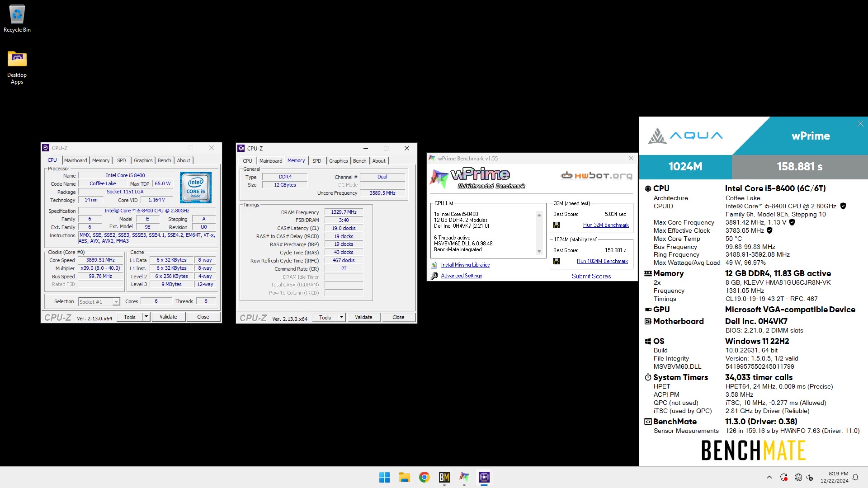Click the AQUA logo in BenchMate panel
Screen dimensions: 868x488
coord(685,136)
